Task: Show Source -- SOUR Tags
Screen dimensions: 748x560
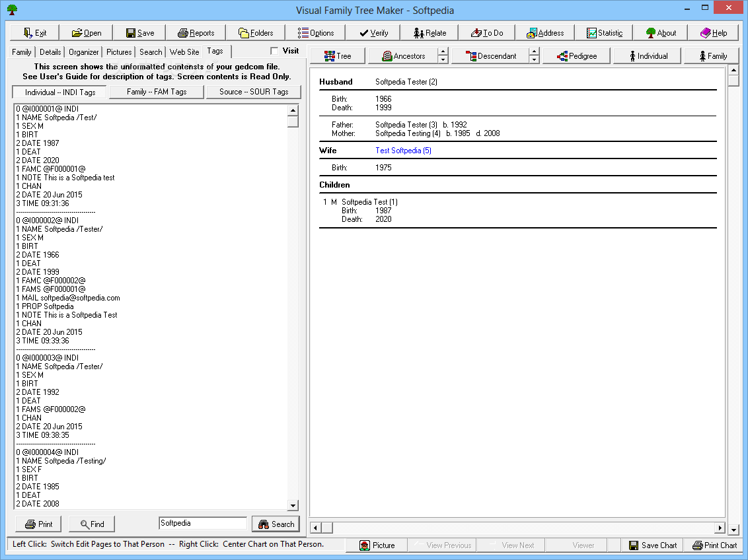Action: pyautogui.click(x=254, y=92)
